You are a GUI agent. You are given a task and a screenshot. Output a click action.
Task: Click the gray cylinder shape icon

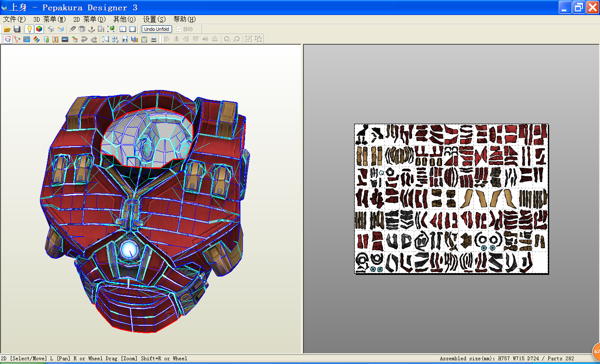click(82, 29)
